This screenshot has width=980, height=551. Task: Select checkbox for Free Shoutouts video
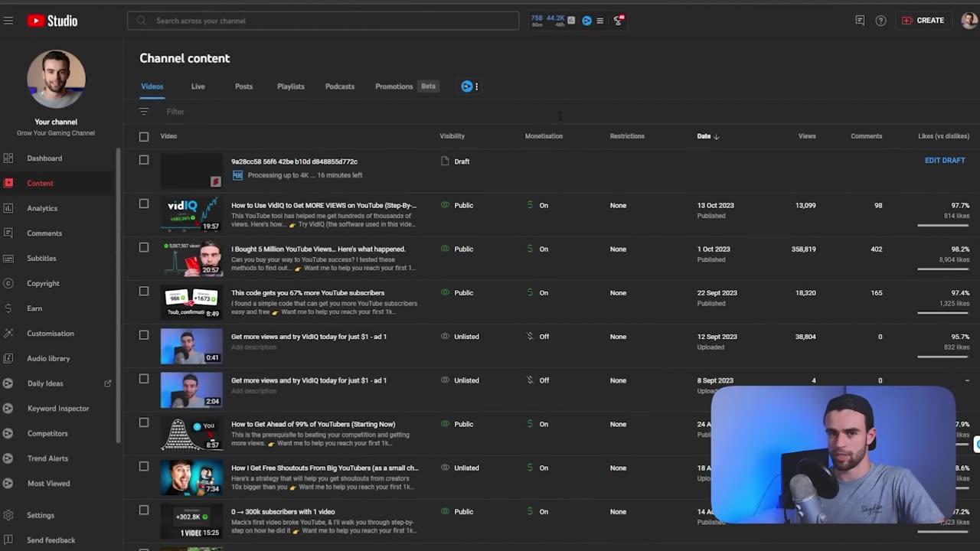click(x=144, y=466)
